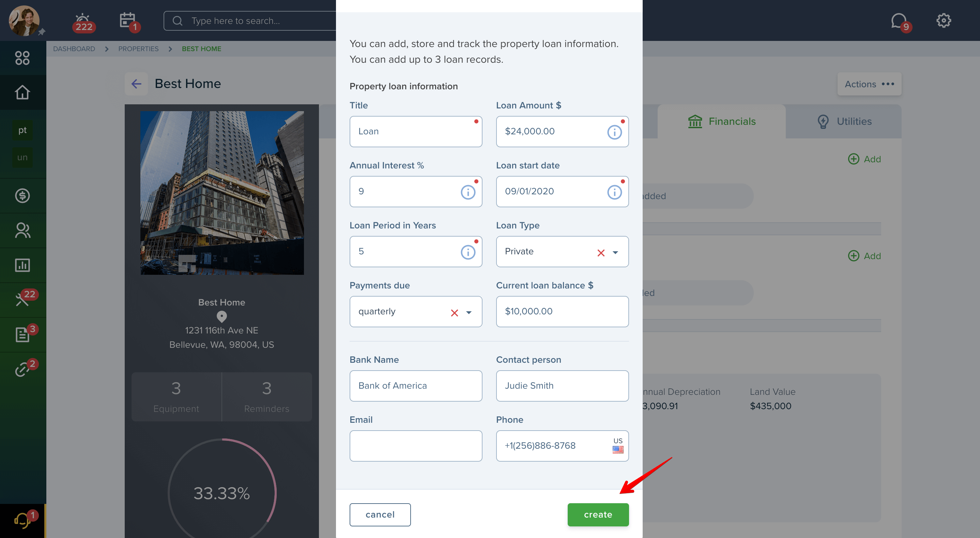The image size is (980, 538).
Task: Open the Best Home building photo
Action: click(x=222, y=193)
